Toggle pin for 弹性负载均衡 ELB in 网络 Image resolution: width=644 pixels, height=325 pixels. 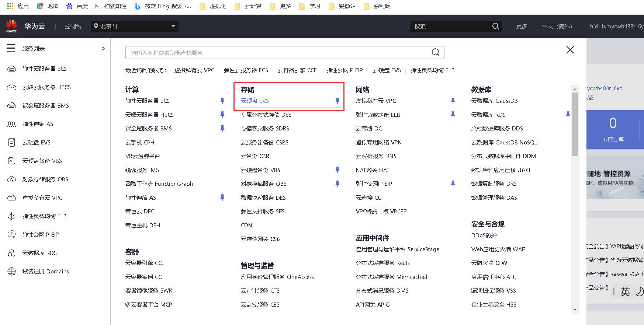point(453,115)
